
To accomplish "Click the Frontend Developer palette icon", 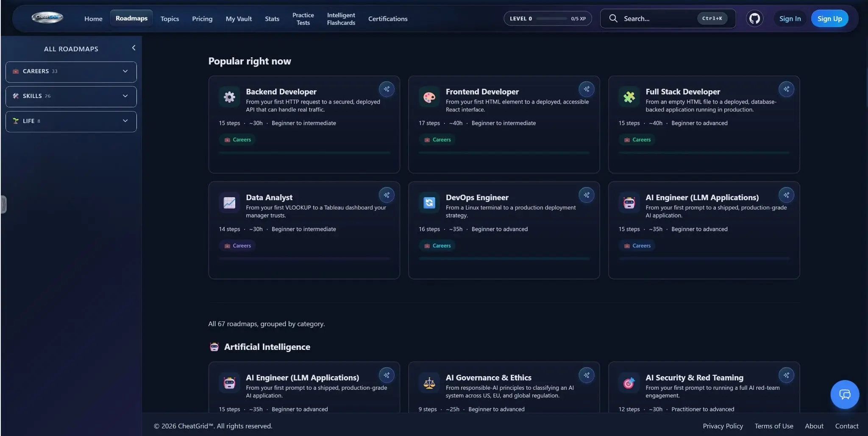I will (429, 97).
